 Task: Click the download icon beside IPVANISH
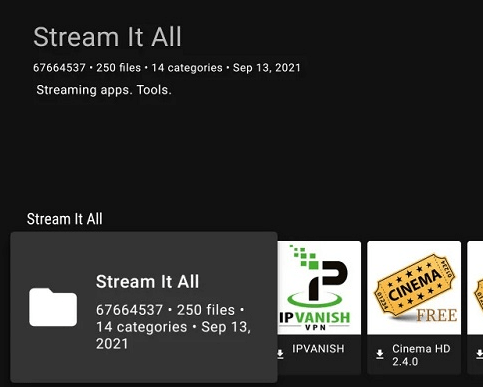[280, 354]
